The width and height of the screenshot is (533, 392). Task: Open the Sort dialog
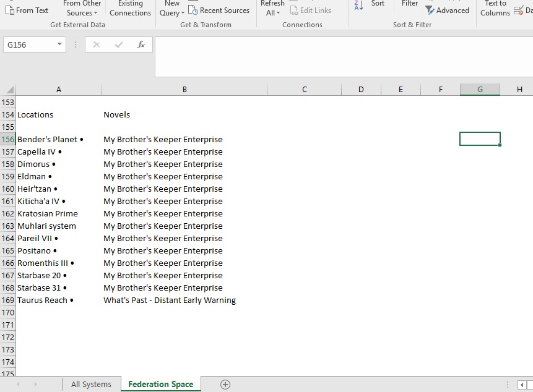click(378, 3)
